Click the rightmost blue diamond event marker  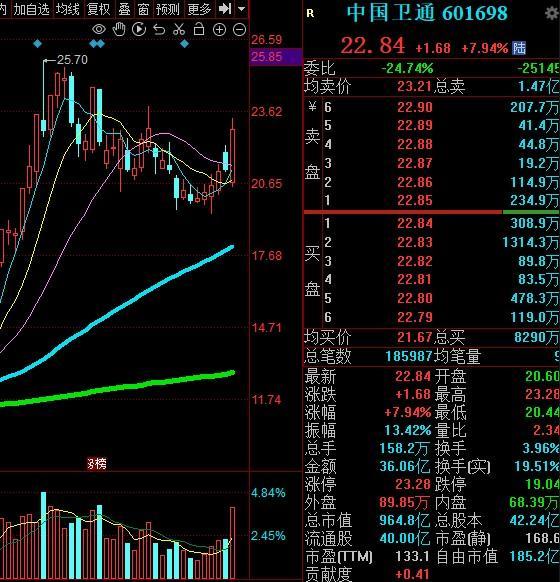pos(184,44)
